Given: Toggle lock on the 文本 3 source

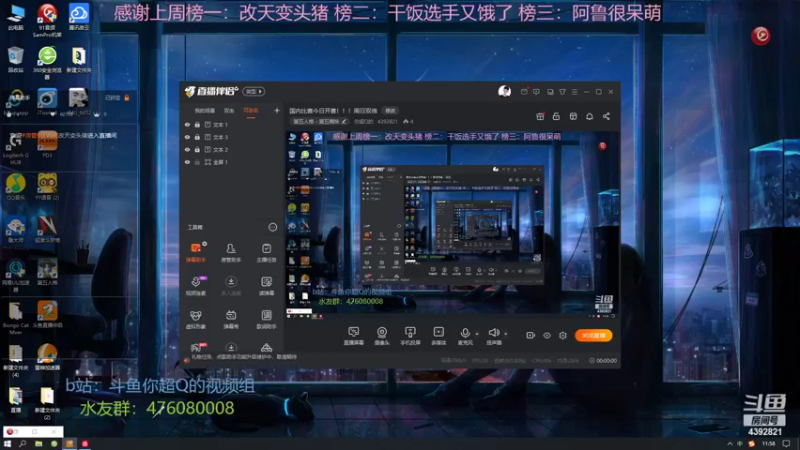Looking at the screenshot, I should (x=197, y=137).
